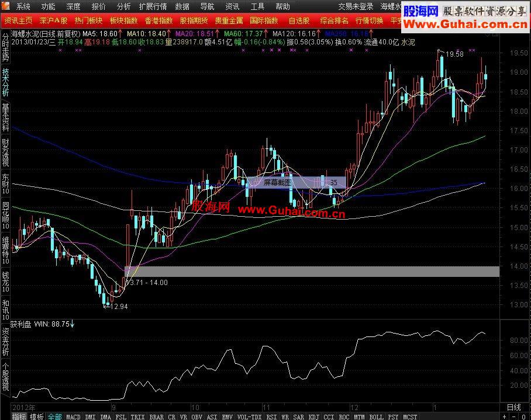Open 基本资料 sidebar tab

pyautogui.click(x=5, y=117)
